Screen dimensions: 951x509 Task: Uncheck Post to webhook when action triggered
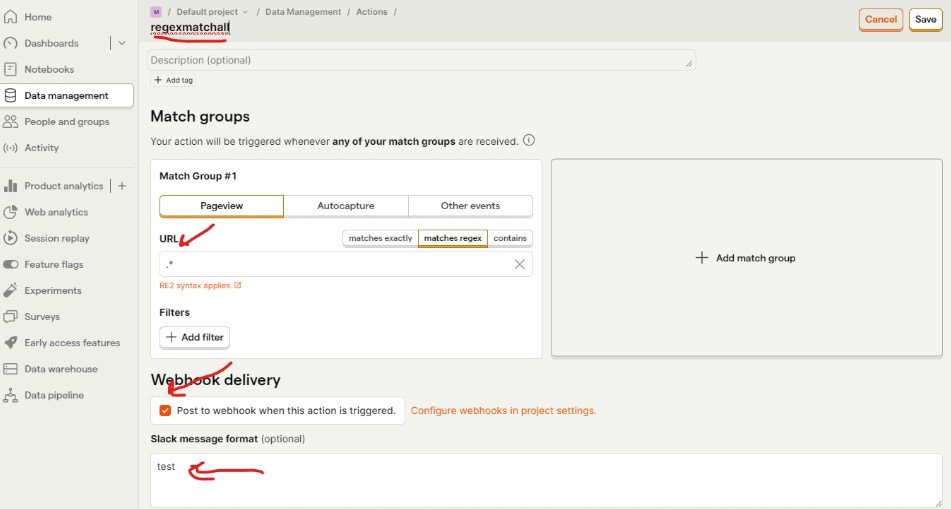coord(165,410)
